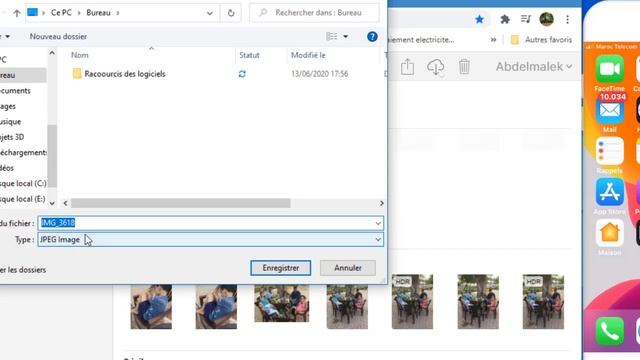Click the navigation pane scroll down arrow

pos(52,203)
